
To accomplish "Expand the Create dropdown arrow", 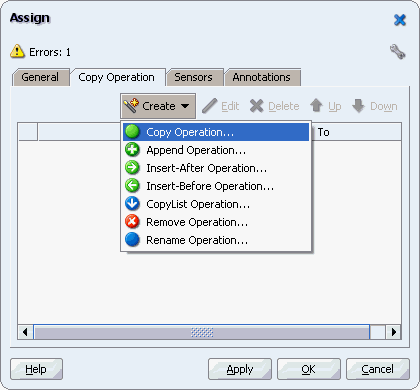I will point(185,106).
